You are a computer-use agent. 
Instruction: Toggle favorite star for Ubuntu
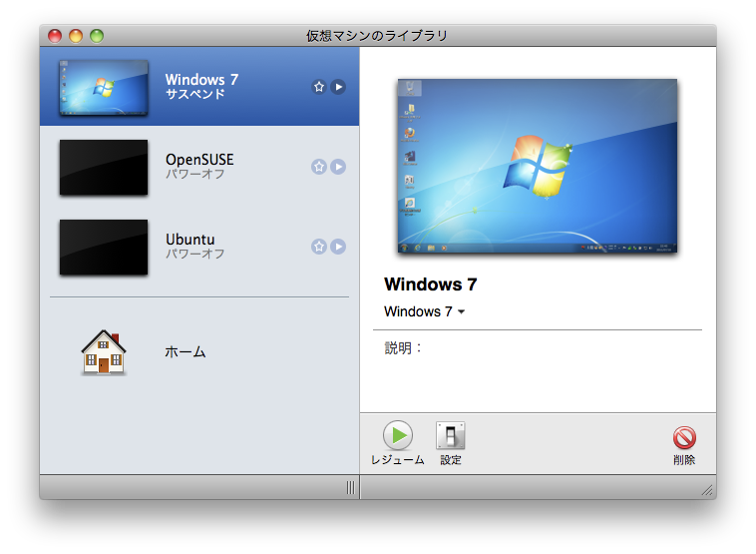click(319, 247)
